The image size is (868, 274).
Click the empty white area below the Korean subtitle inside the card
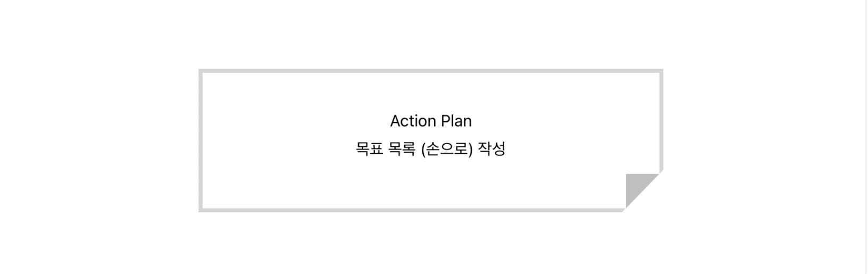coord(415,184)
